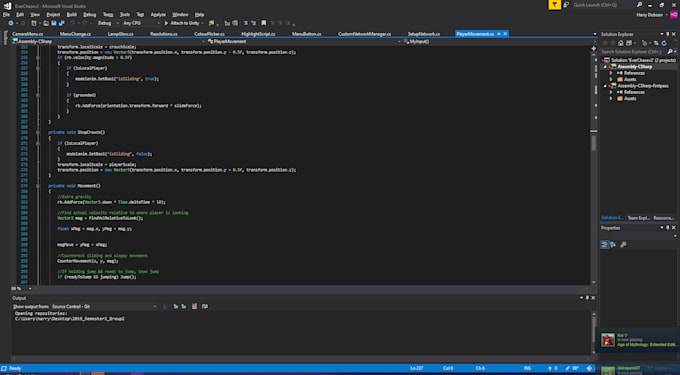
Task: Expand Assets under Assembly-CSharp-firstpass
Action: click(611, 98)
